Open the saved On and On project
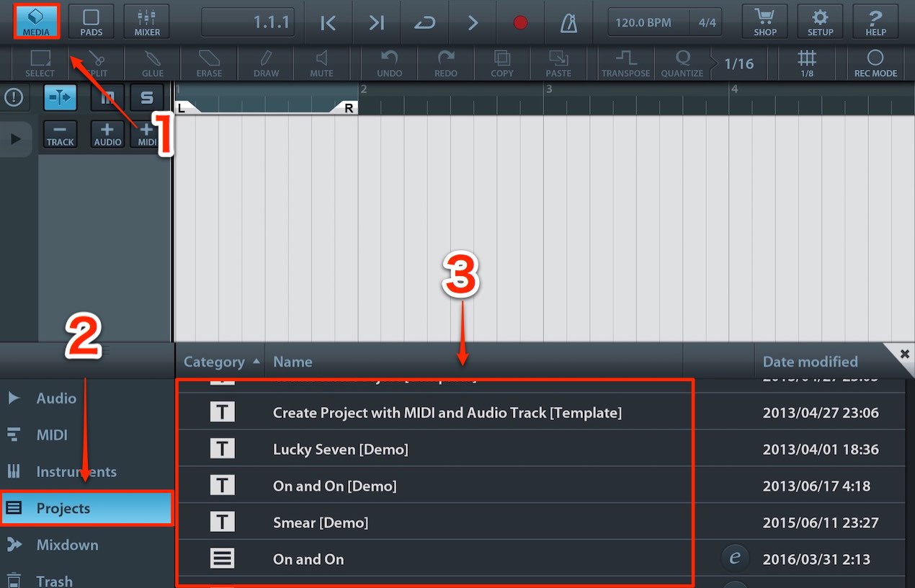 pos(308,559)
